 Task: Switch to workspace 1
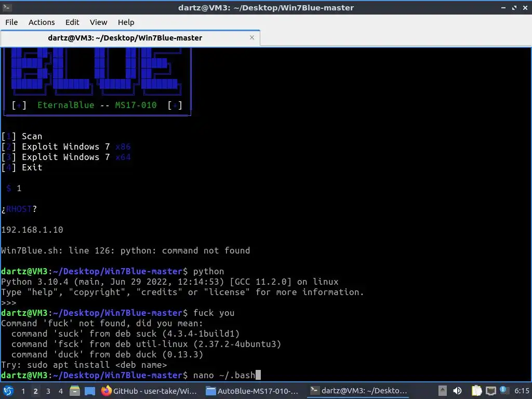23,391
